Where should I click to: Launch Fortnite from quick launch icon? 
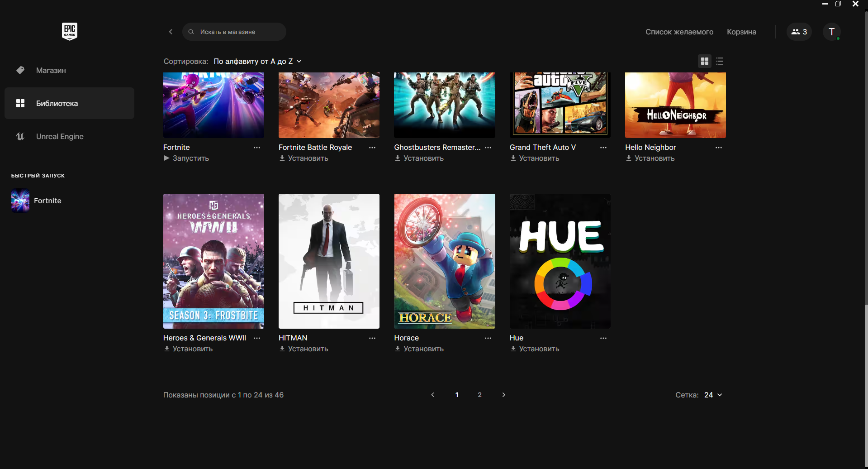[x=20, y=201]
